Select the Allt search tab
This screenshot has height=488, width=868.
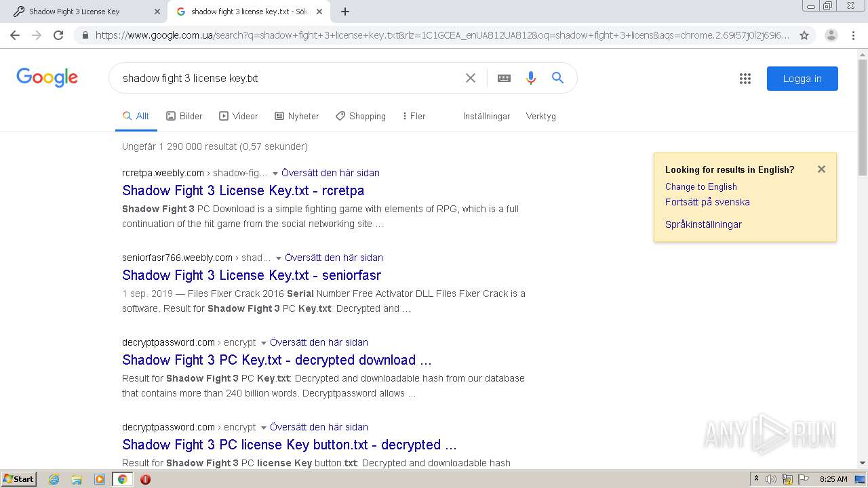click(x=136, y=116)
